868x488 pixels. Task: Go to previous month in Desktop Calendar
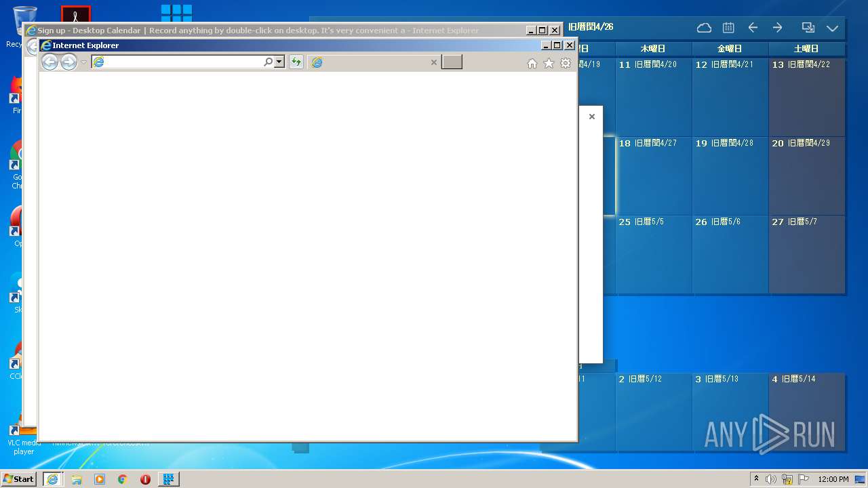click(x=753, y=28)
